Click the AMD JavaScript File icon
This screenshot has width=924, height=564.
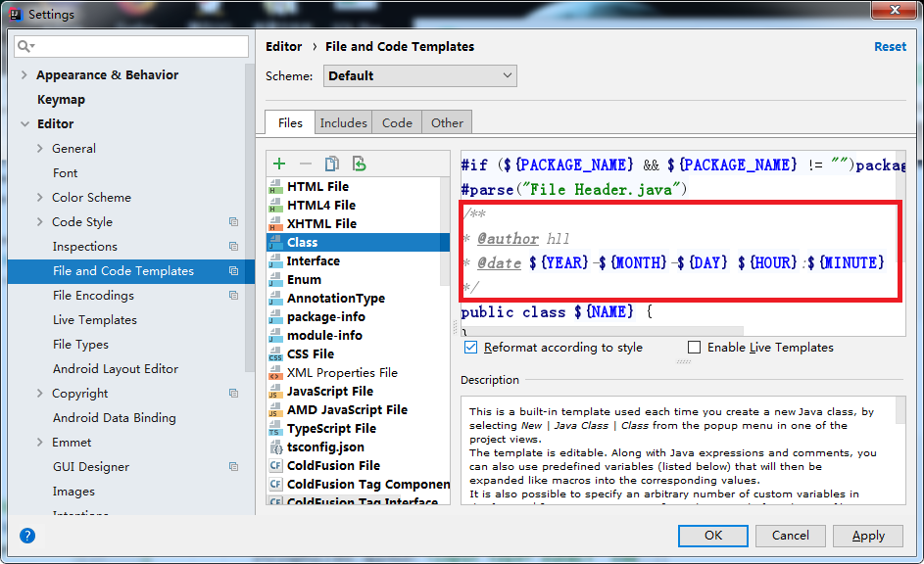coord(275,409)
